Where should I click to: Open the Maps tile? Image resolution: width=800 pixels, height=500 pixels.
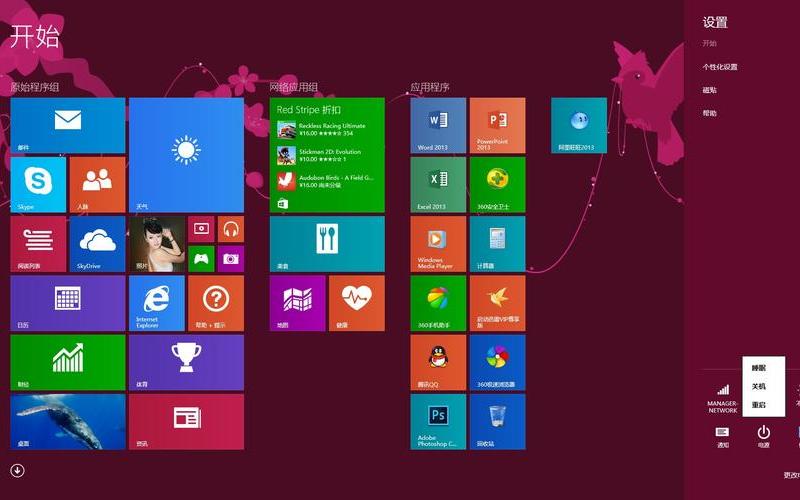click(x=297, y=303)
